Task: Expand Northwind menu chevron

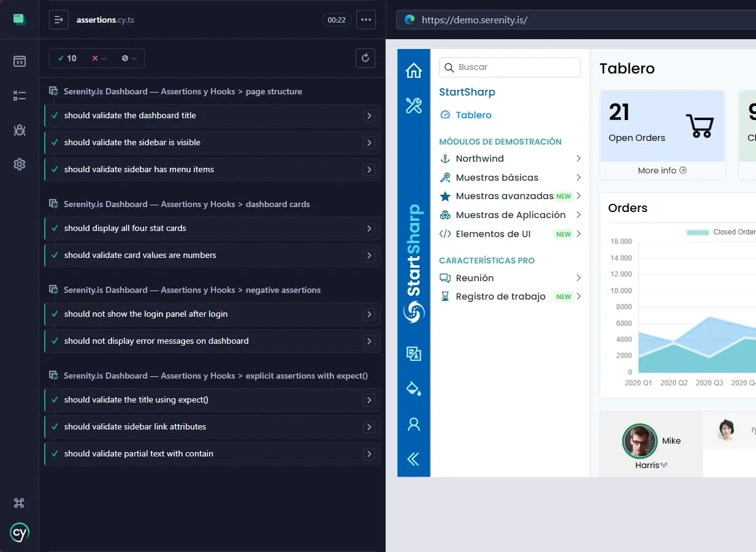Action: [x=578, y=159]
